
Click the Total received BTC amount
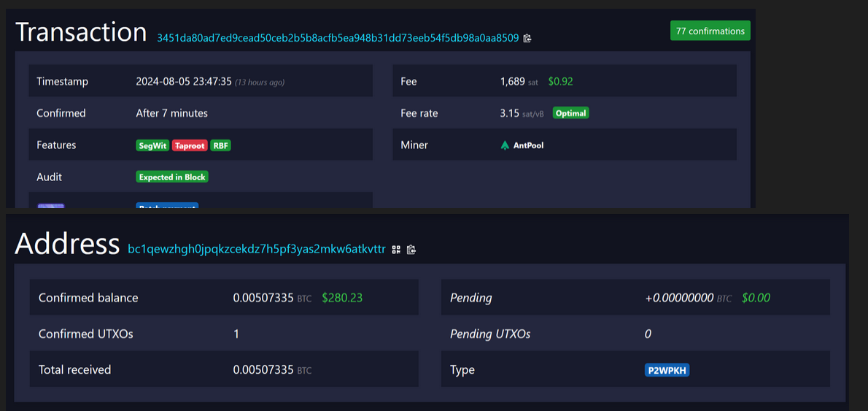[x=263, y=370]
